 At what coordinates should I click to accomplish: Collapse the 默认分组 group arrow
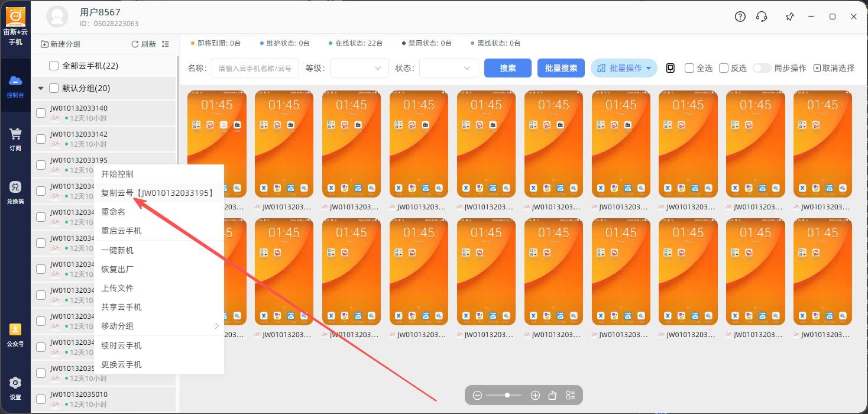tap(41, 89)
